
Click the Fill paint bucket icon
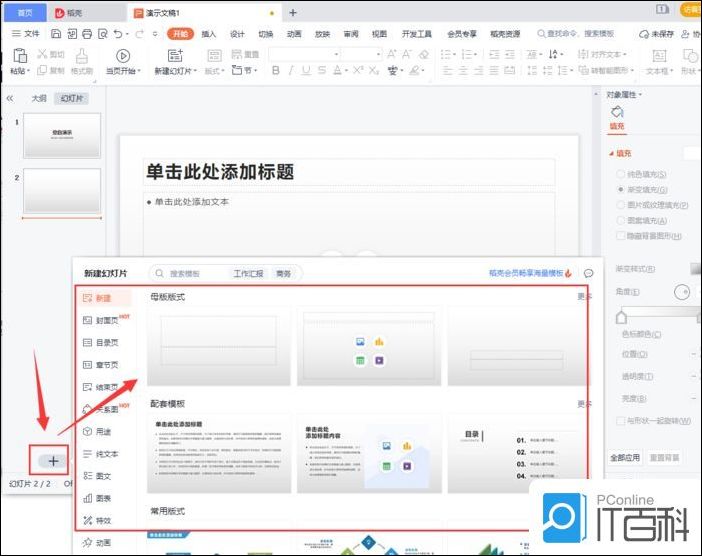pos(617,112)
